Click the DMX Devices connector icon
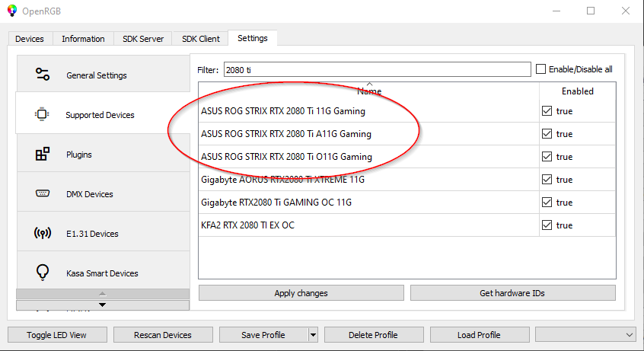The width and height of the screenshot is (644, 351). (x=43, y=193)
